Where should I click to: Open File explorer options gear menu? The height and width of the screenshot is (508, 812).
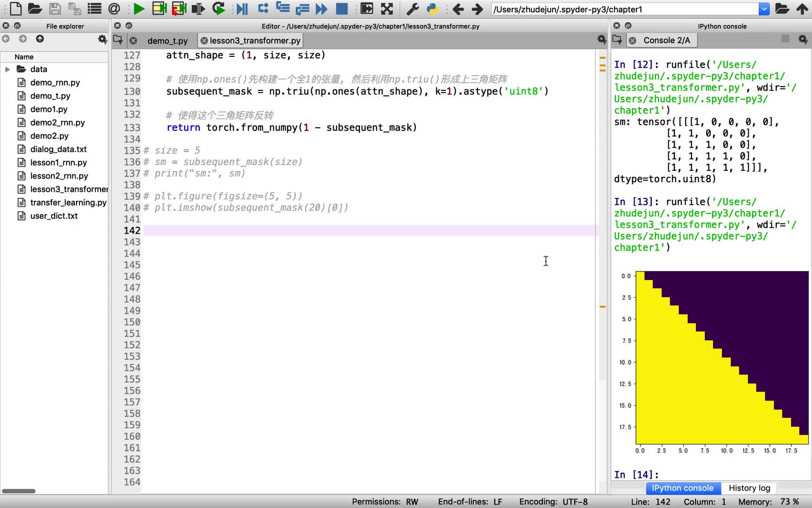coord(102,39)
